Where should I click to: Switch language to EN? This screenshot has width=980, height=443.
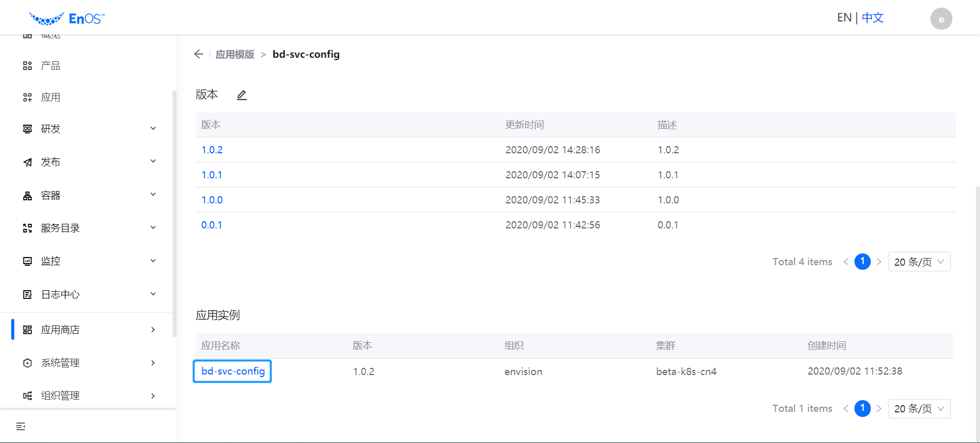844,18
